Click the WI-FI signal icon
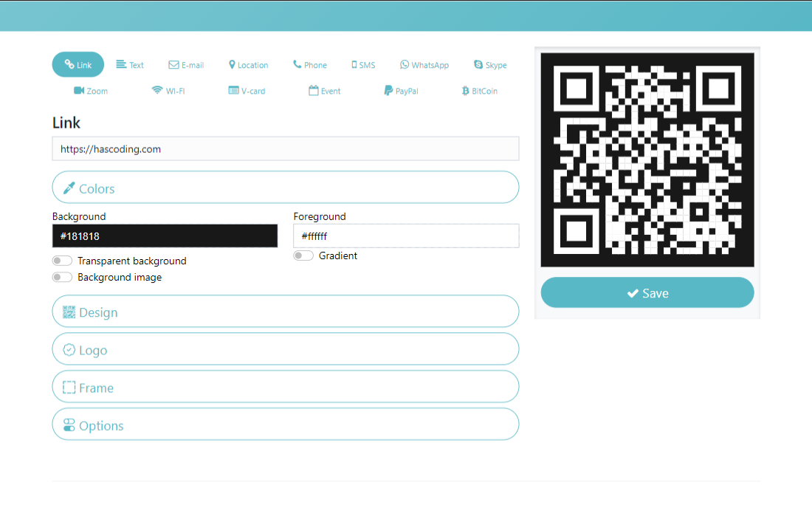The width and height of the screenshot is (812, 508). coord(157,90)
